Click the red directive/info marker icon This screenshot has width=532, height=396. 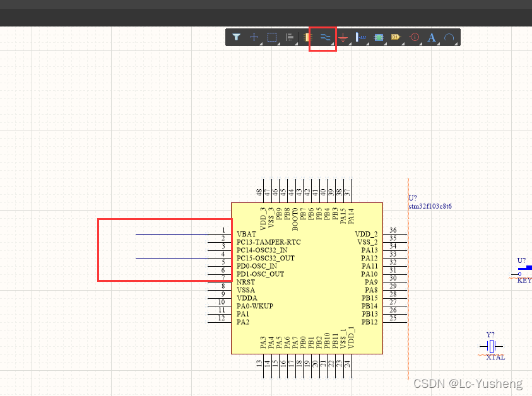(415, 37)
